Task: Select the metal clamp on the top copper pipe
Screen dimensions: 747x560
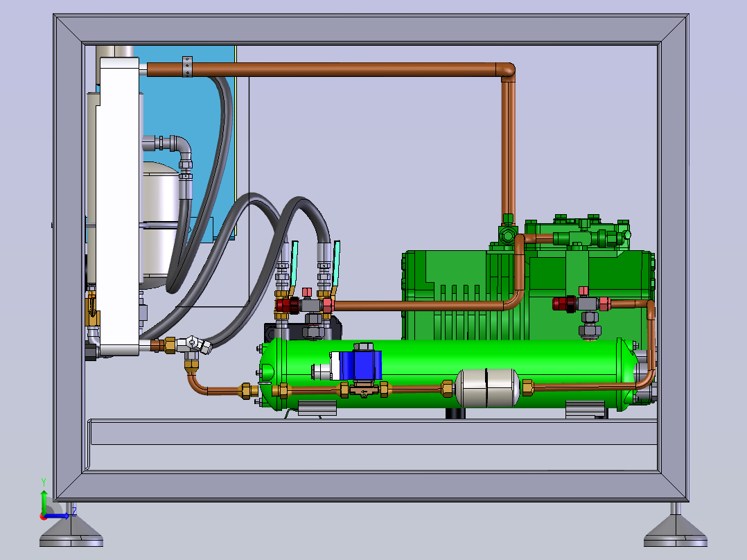Action: coord(187,67)
